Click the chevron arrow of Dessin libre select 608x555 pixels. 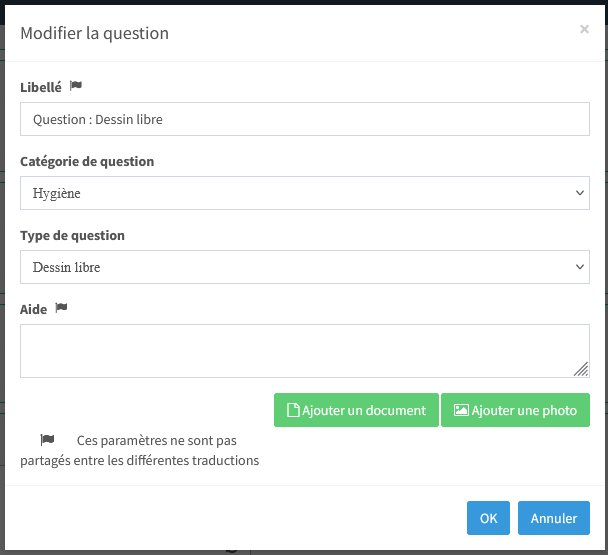[580, 267]
